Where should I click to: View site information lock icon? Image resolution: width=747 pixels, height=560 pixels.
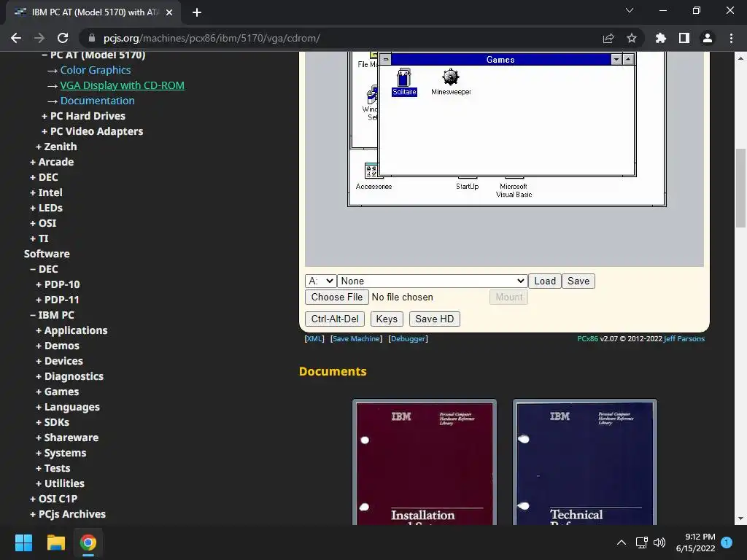click(92, 38)
